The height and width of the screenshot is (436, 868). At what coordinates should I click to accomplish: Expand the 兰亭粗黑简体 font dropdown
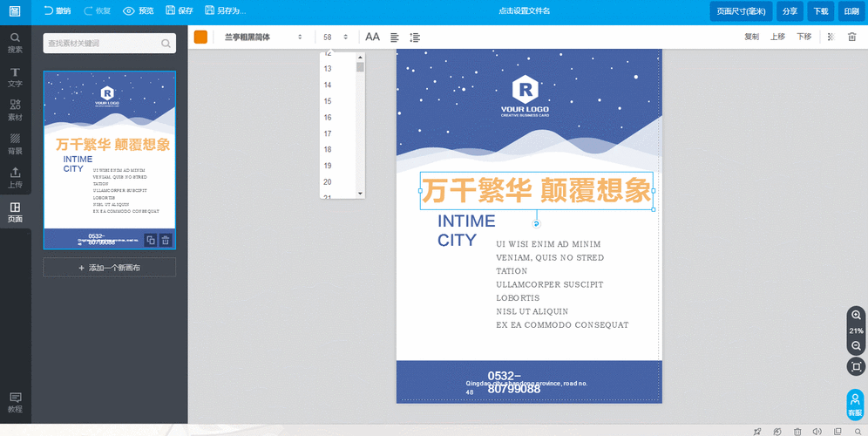click(261, 37)
